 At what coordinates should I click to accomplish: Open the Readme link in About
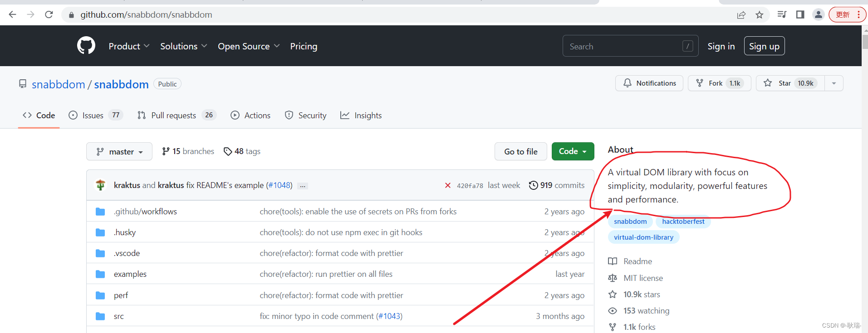tap(630, 261)
